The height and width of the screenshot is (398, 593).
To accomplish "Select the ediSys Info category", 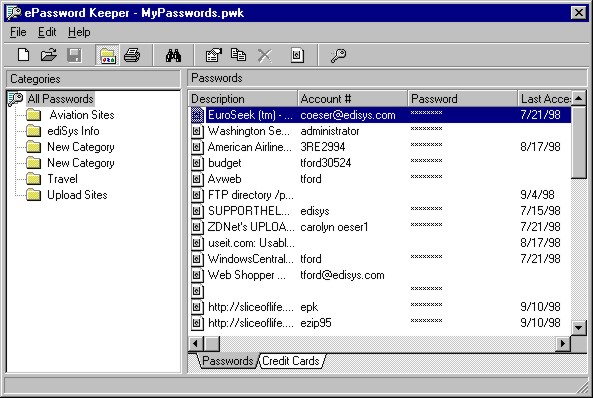I will coord(73,131).
